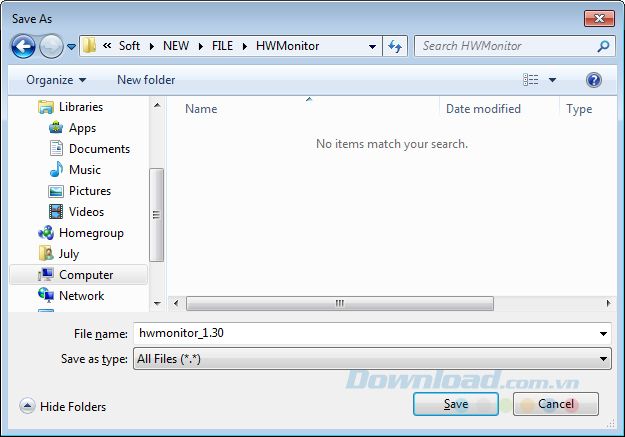Click the Apps library icon

(56, 128)
